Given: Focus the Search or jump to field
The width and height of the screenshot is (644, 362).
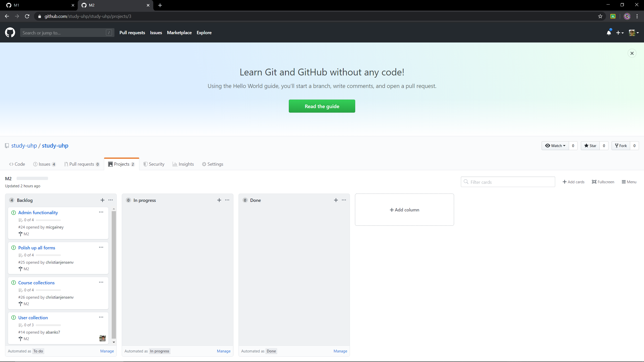Looking at the screenshot, I should 67,33.
